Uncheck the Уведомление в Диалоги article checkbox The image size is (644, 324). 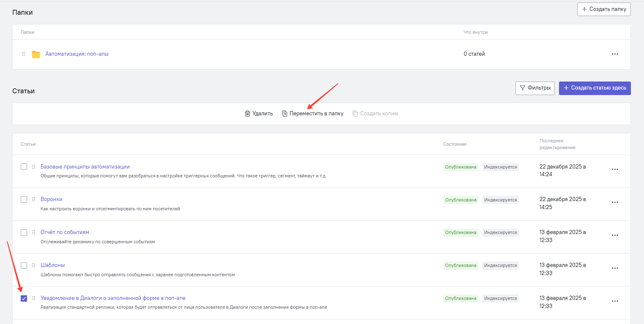[x=24, y=298]
